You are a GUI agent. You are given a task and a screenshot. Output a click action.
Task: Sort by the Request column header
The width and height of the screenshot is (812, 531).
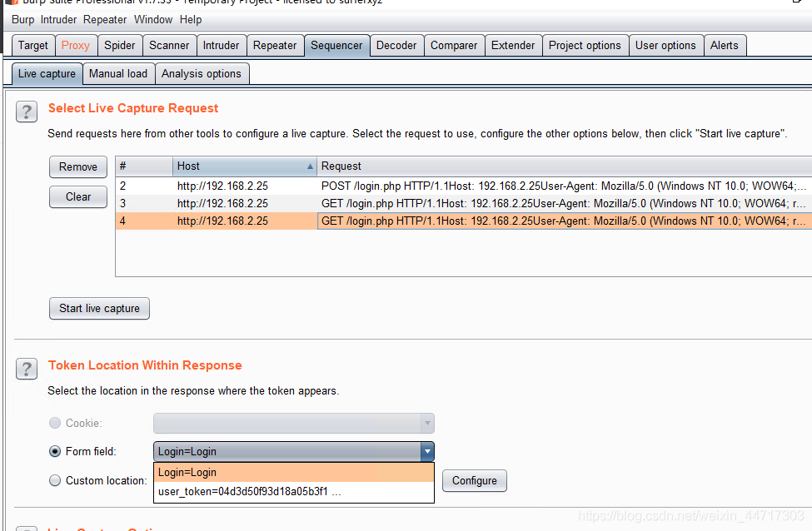[x=565, y=166]
